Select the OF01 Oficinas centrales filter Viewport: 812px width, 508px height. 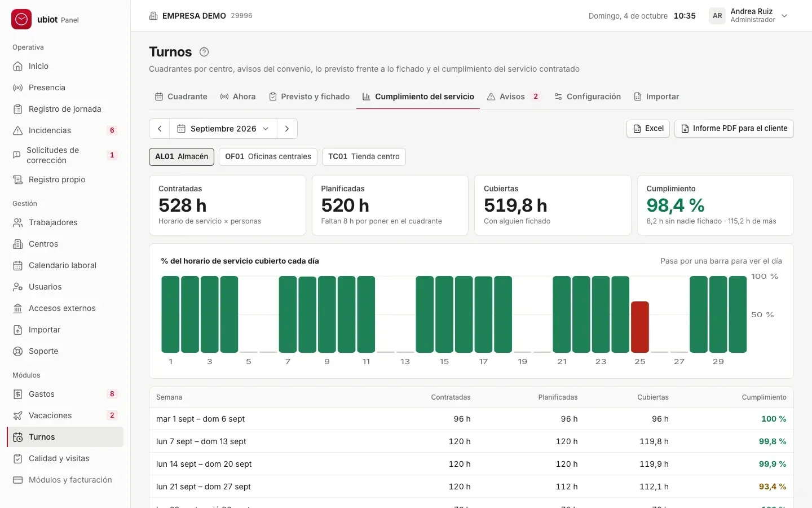268,157
